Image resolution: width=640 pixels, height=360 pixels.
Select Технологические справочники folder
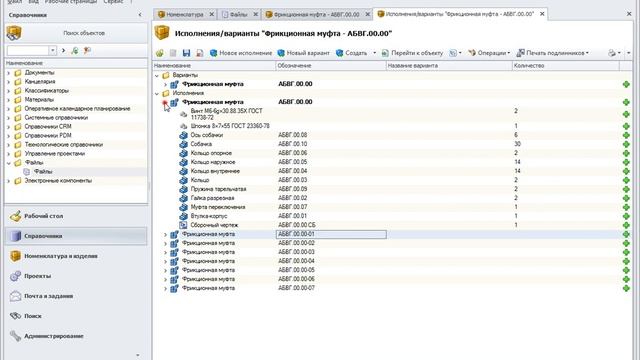tap(63, 144)
